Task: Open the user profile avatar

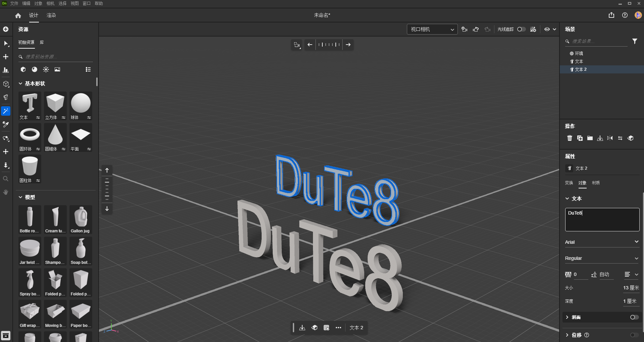Action: [638, 15]
